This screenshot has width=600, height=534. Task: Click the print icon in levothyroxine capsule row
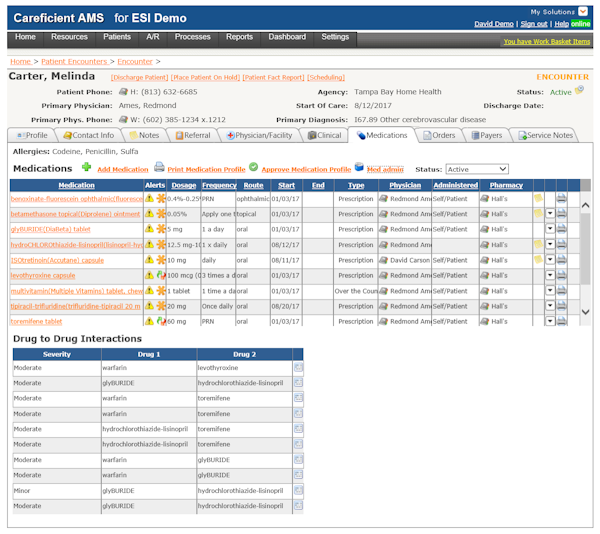(x=561, y=275)
